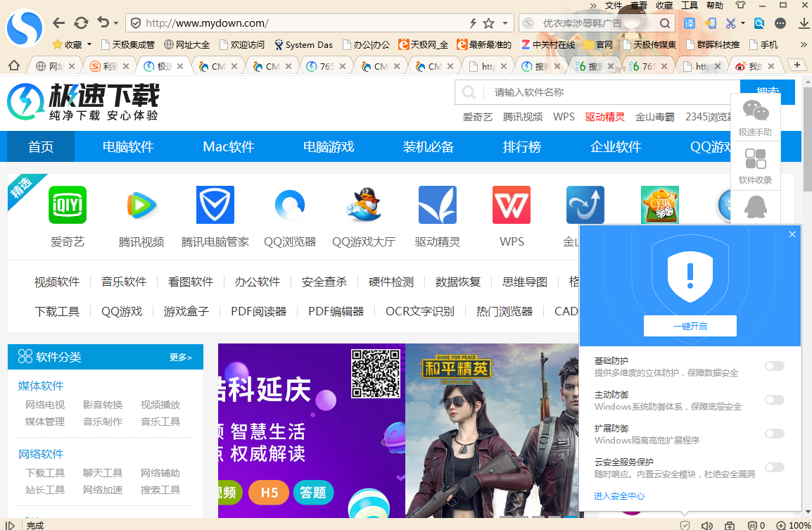Open 进入安全中心 link
Viewport: 812px width, 530px height.
[619, 496]
